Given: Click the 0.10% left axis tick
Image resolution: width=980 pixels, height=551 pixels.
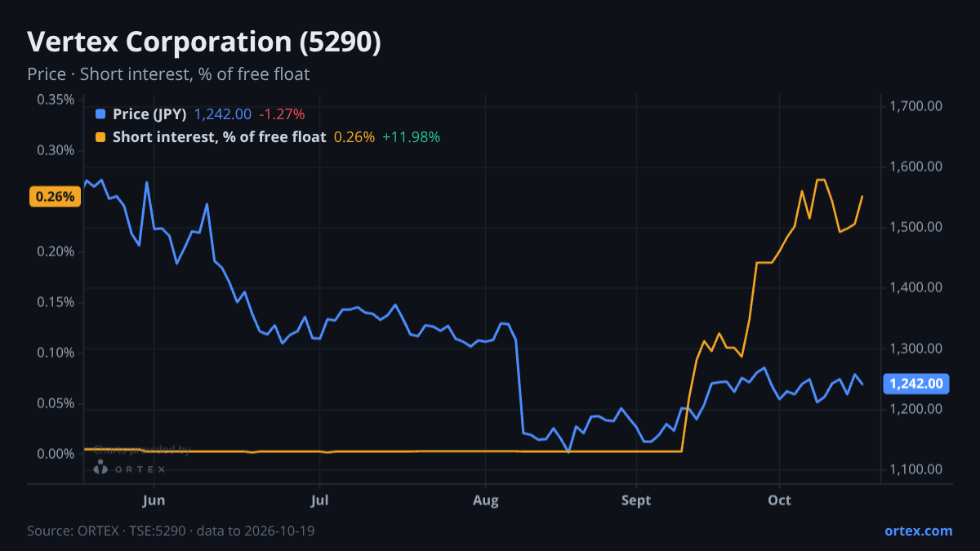Looking at the screenshot, I should pyautogui.click(x=56, y=353).
